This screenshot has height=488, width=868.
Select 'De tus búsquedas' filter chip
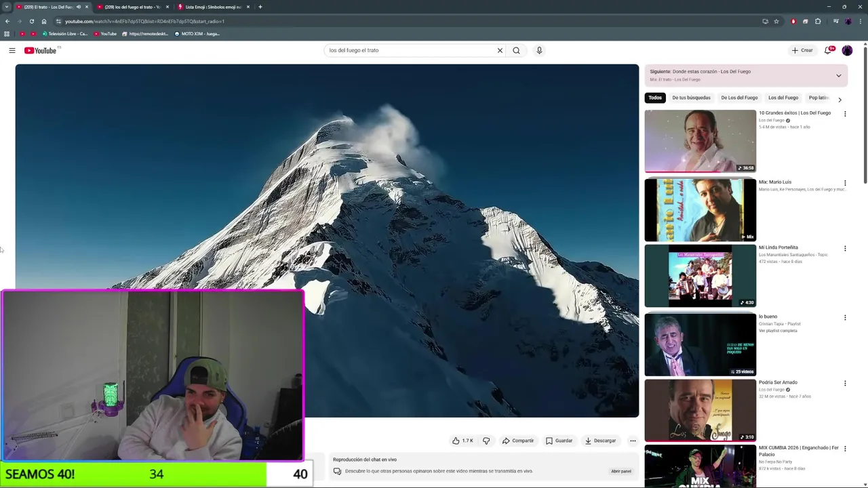click(692, 98)
